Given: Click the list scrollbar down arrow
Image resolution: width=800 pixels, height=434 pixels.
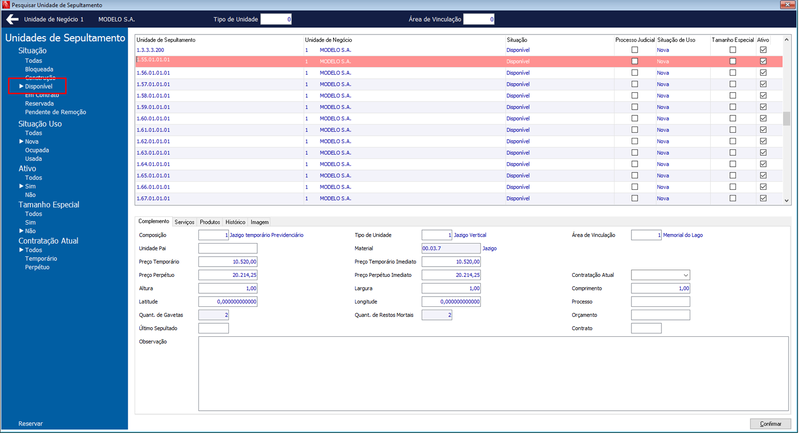Looking at the screenshot, I should 786,201.
